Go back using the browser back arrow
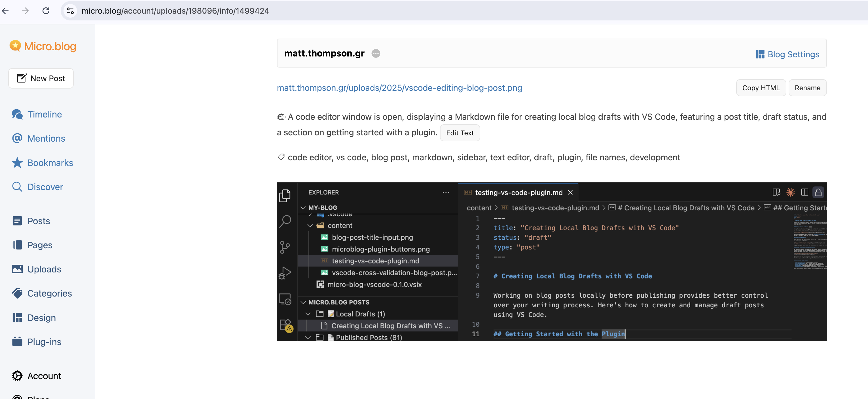The width and height of the screenshot is (868, 399). 5,11
